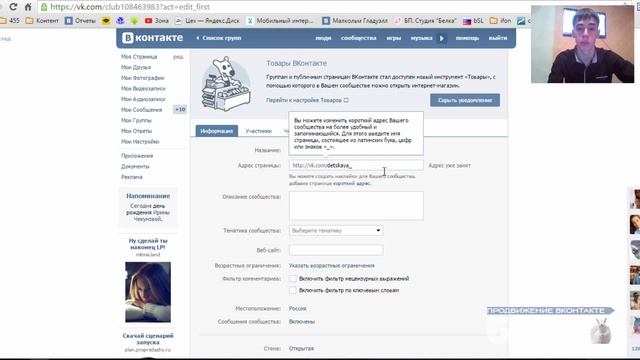Open музыка in VK top menu
The width and height of the screenshot is (640, 360).
pos(422,38)
